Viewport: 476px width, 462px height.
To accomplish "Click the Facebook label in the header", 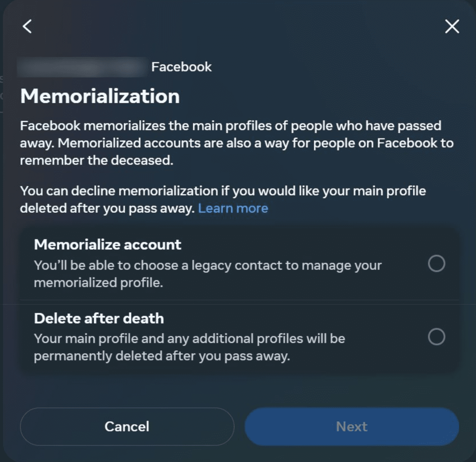I will click(182, 67).
